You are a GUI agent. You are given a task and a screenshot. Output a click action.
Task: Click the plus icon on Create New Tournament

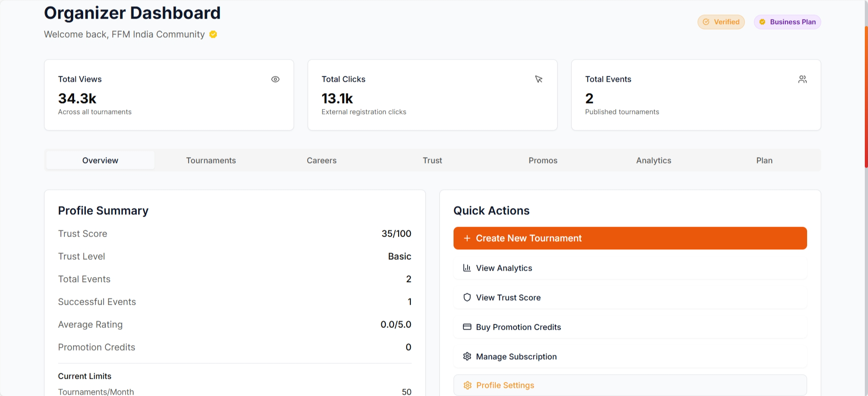467,238
